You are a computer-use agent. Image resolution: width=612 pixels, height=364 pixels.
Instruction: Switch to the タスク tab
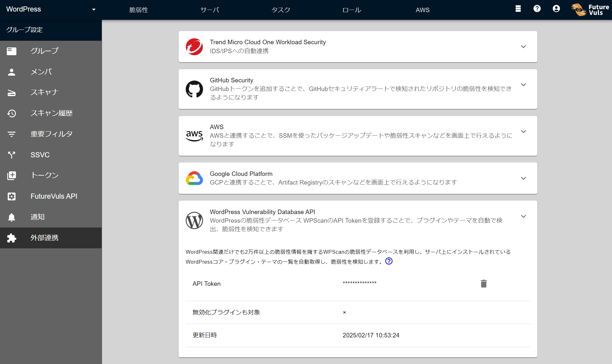(281, 10)
